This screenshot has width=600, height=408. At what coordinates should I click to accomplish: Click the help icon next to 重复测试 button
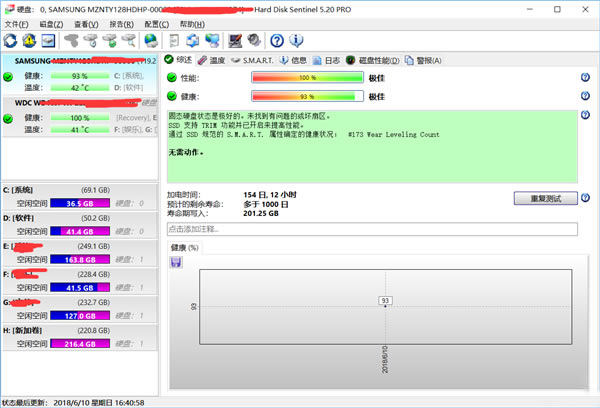pos(585,198)
